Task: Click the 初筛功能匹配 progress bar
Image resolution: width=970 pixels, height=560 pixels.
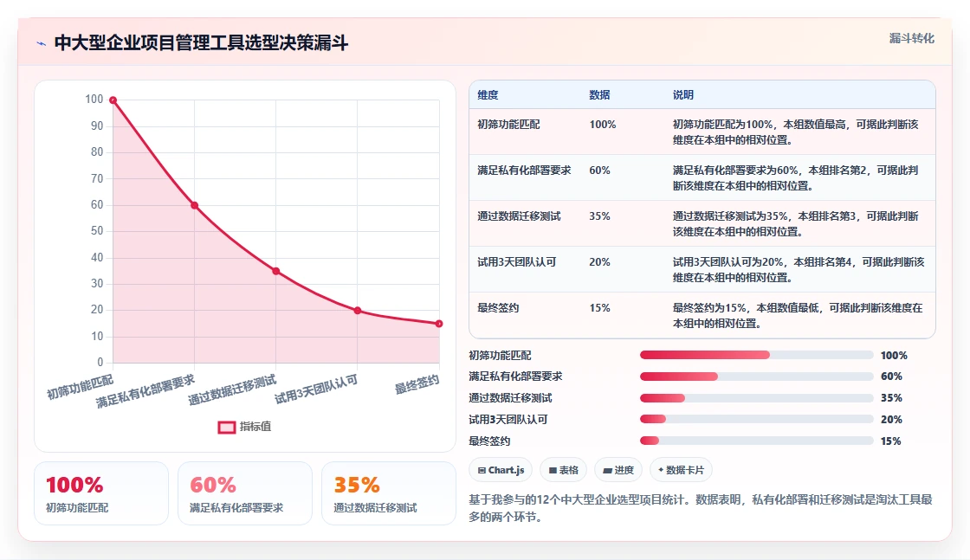Action: click(x=757, y=355)
